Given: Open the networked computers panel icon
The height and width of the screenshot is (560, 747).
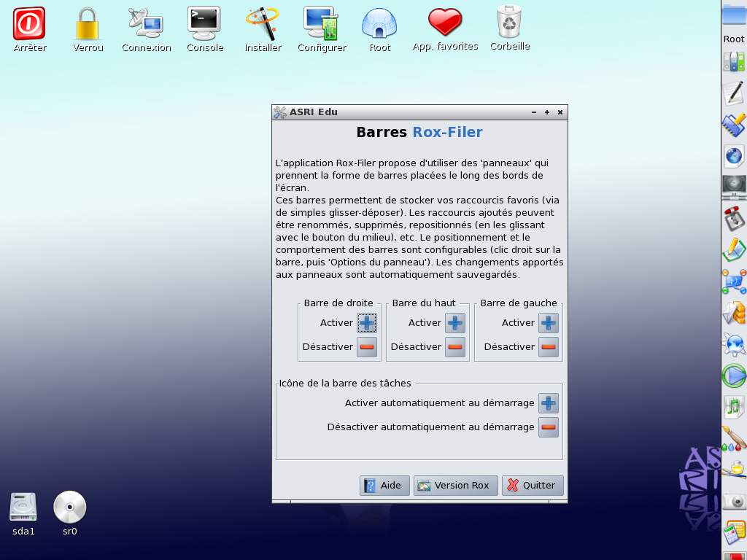Looking at the screenshot, I should pyautogui.click(x=734, y=281).
